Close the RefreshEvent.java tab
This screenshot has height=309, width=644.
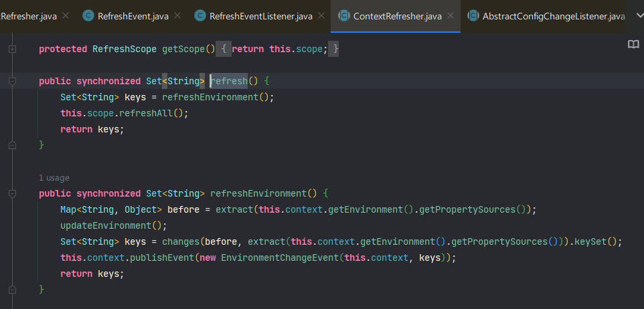click(177, 15)
